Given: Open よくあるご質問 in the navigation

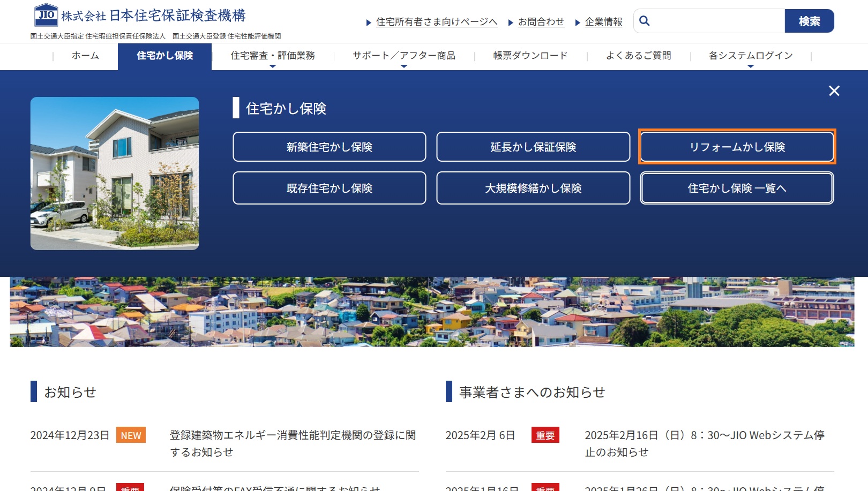Looking at the screenshot, I should pyautogui.click(x=638, y=56).
